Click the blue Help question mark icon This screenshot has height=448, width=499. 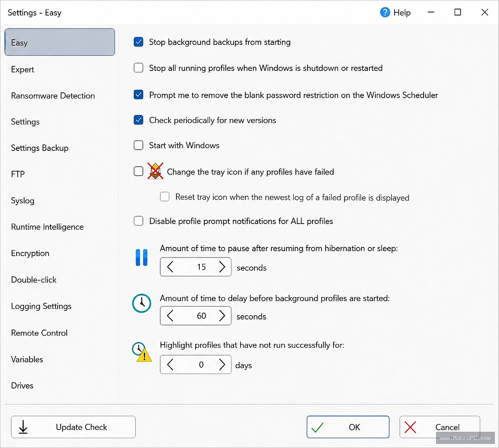coord(385,12)
